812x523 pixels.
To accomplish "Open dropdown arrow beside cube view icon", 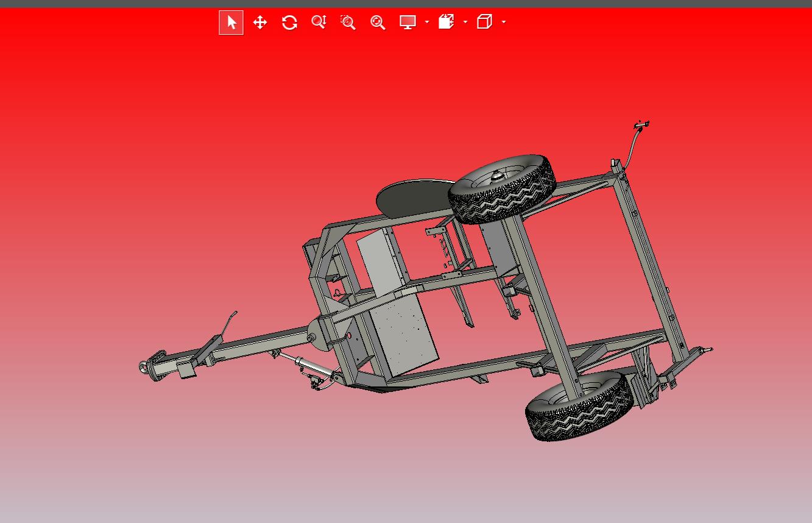I will [x=504, y=22].
